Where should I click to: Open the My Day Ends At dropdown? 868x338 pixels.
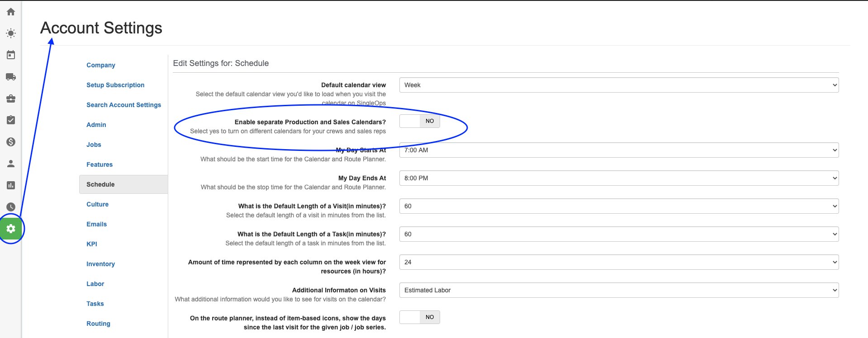(x=618, y=178)
